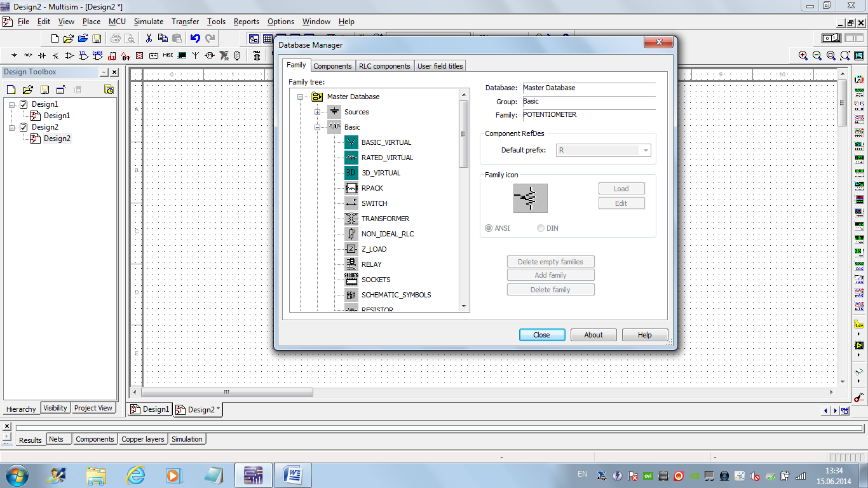Click the Undo arrow in the toolbar
Viewport: 868px width, 488px height.
point(195,39)
